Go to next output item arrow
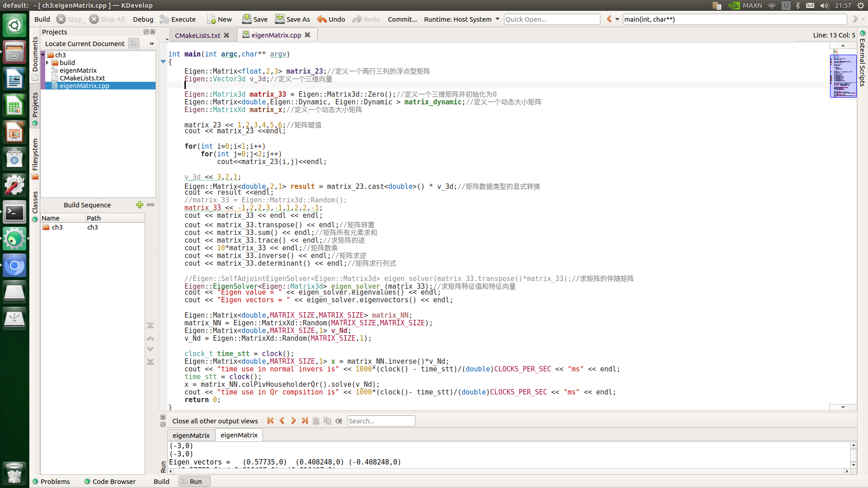Screen dimensions: 868x488 click(x=293, y=421)
